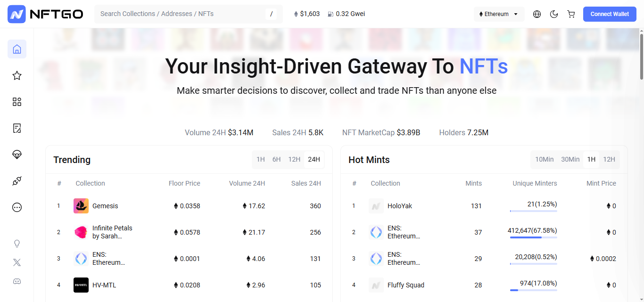The image size is (644, 302).
Task: Open ENS name in Hot Mints row with 29 mints
Action: click(404, 259)
